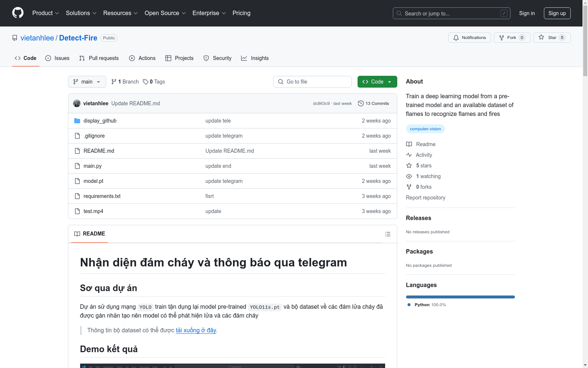Open the GitHub homepage logo
Image resolution: width=588 pixels, height=368 pixels.
pos(18,13)
